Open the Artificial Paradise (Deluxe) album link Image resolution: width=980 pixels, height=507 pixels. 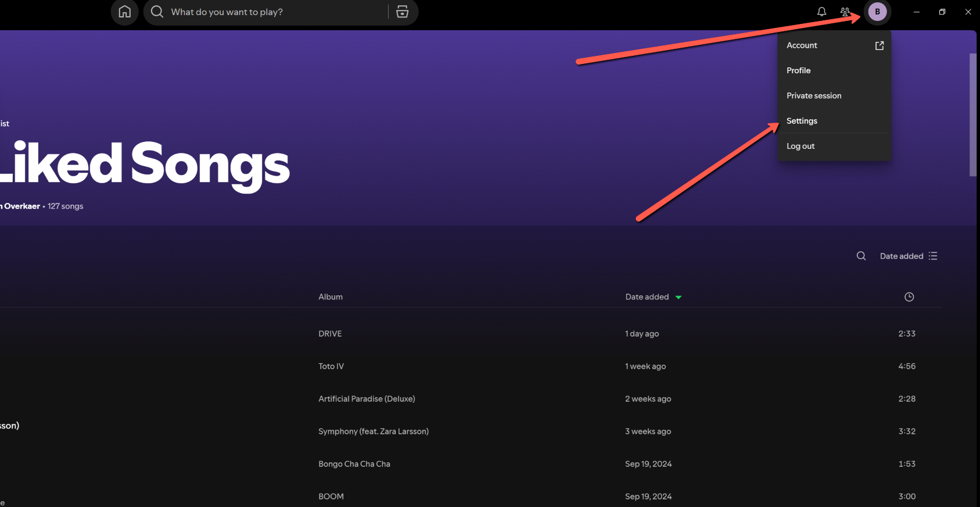point(367,399)
